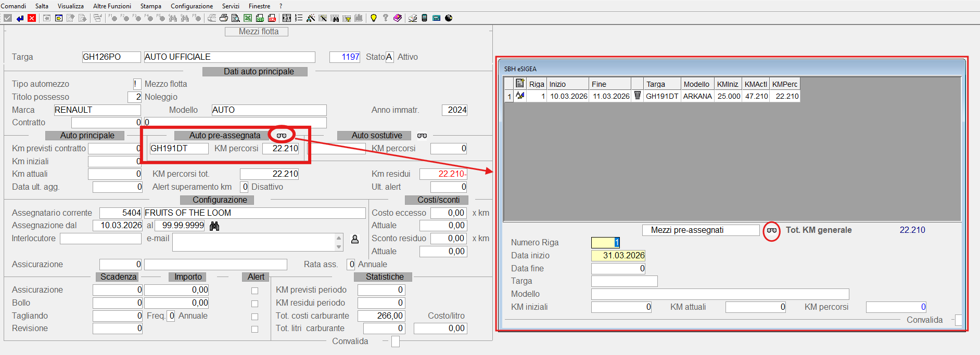Export data using the XML icon
This screenshot has width=980, height=355.
coord(272,18)
